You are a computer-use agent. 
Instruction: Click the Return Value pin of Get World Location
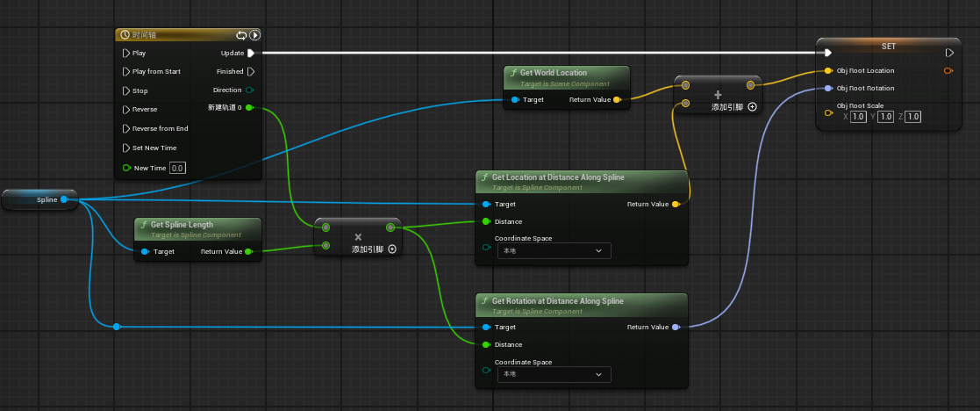pos(617,100)
